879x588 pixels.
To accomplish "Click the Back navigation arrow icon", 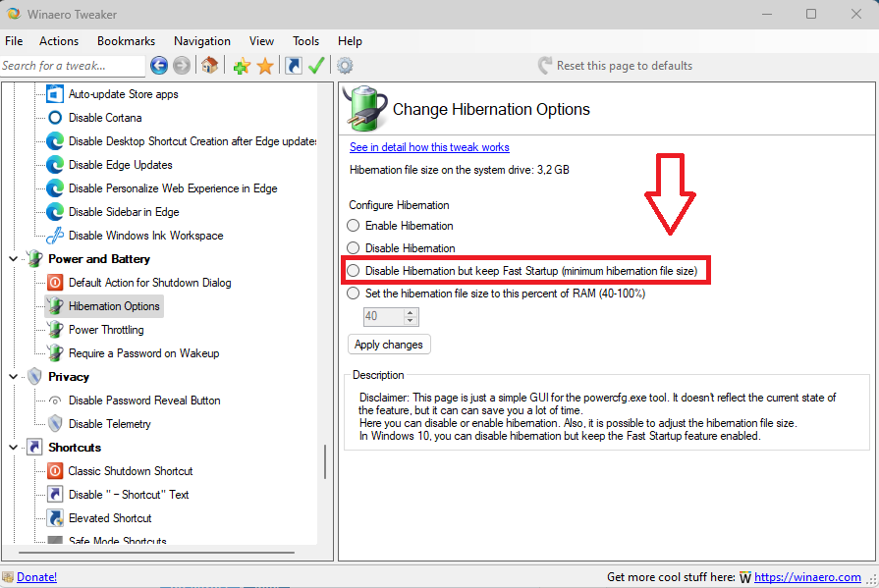I will pos(159,66).
